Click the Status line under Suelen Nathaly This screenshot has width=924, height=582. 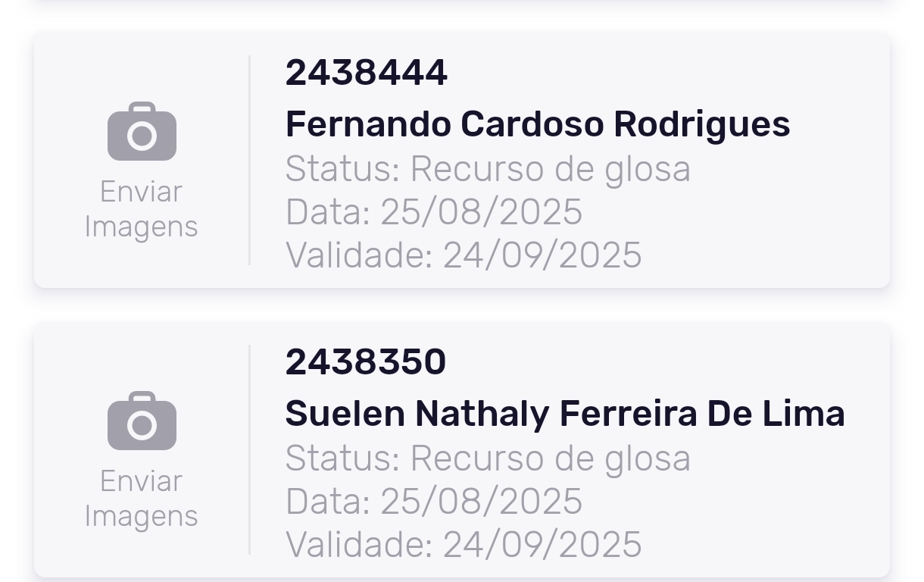click(x=488, y=458)
